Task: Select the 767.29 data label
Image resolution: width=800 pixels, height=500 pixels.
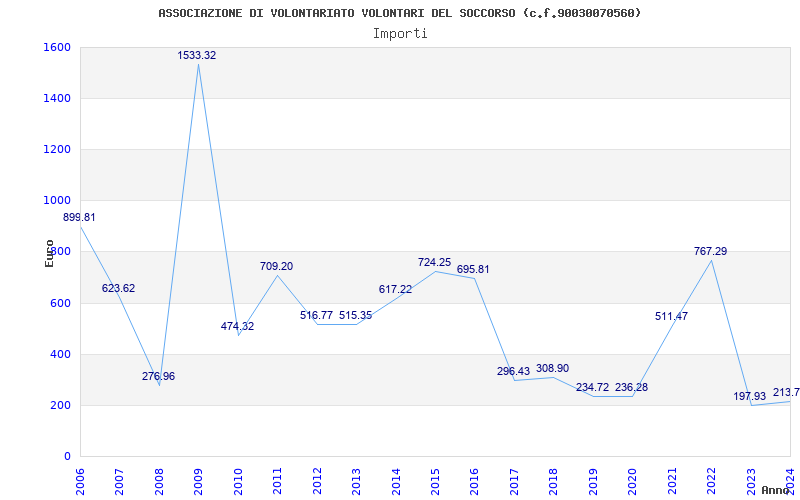Action: coord(711,251)
